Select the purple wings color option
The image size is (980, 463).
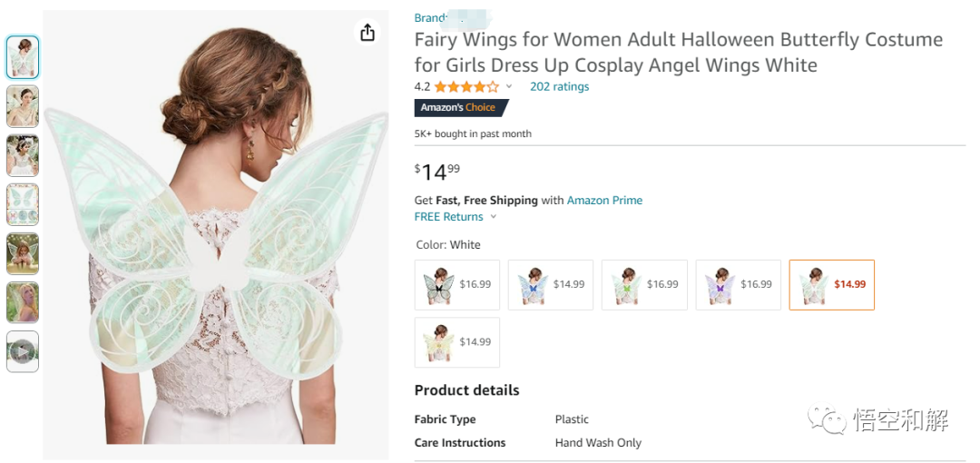pos(738,285)
